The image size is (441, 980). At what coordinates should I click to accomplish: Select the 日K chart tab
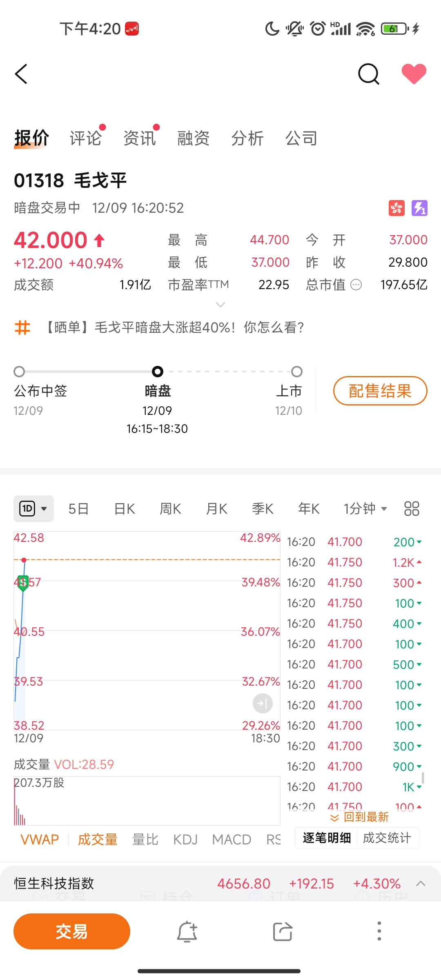(125, 509)
